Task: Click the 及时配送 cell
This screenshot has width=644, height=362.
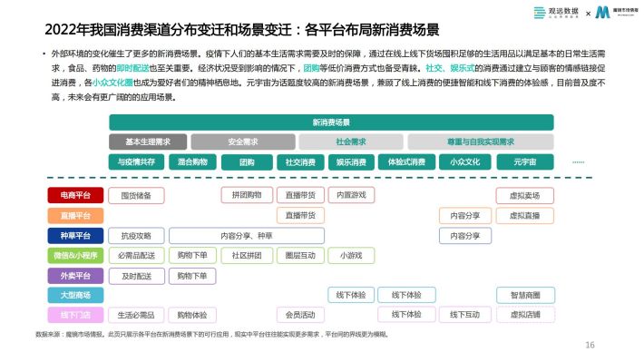Action: [136, 276]
